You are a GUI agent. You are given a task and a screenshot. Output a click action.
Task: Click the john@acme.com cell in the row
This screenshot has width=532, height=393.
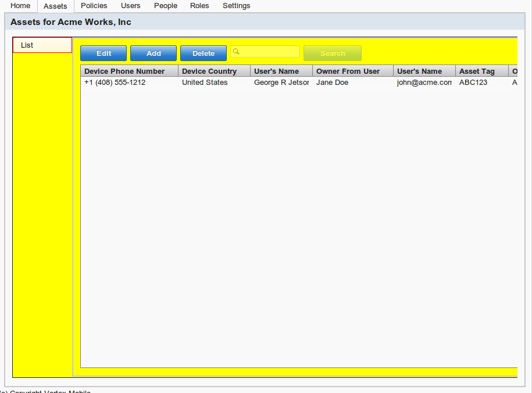tap(424, 83)
